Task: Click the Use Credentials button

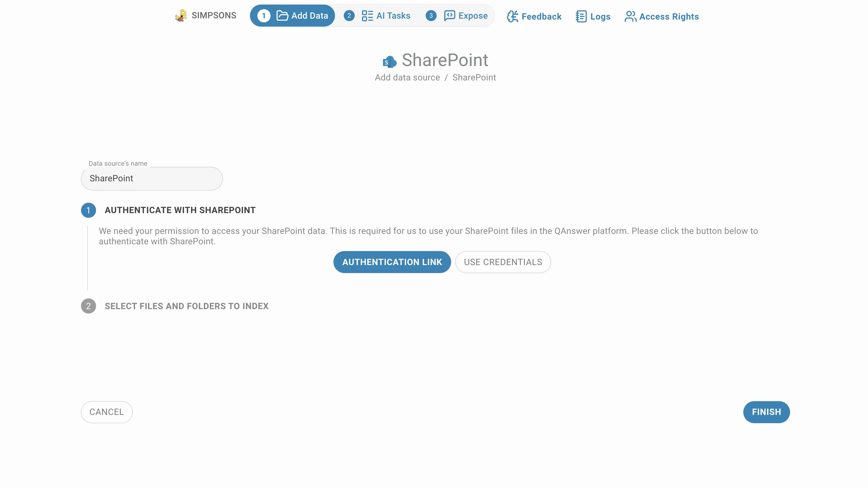Action: click(x=503, y=262)
